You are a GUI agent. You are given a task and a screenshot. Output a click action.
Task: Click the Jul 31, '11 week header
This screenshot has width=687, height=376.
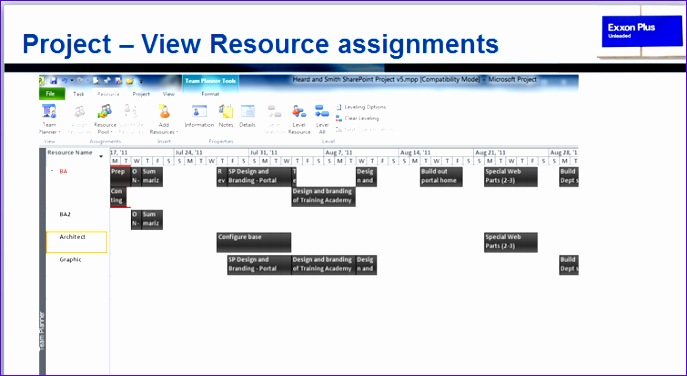tap(286, 153)
